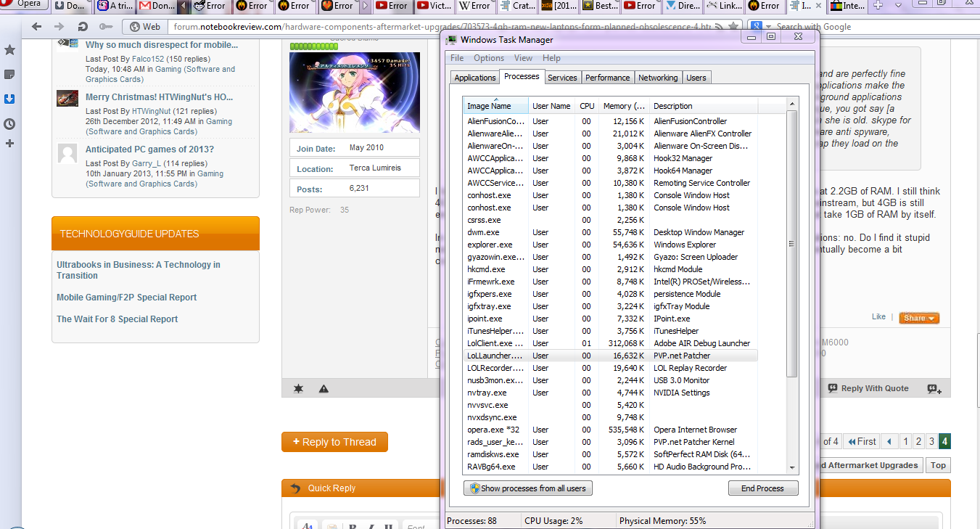Select the csrss.exe process row
980x529 pixels.
pyautogui.click(x=610, y=220)
